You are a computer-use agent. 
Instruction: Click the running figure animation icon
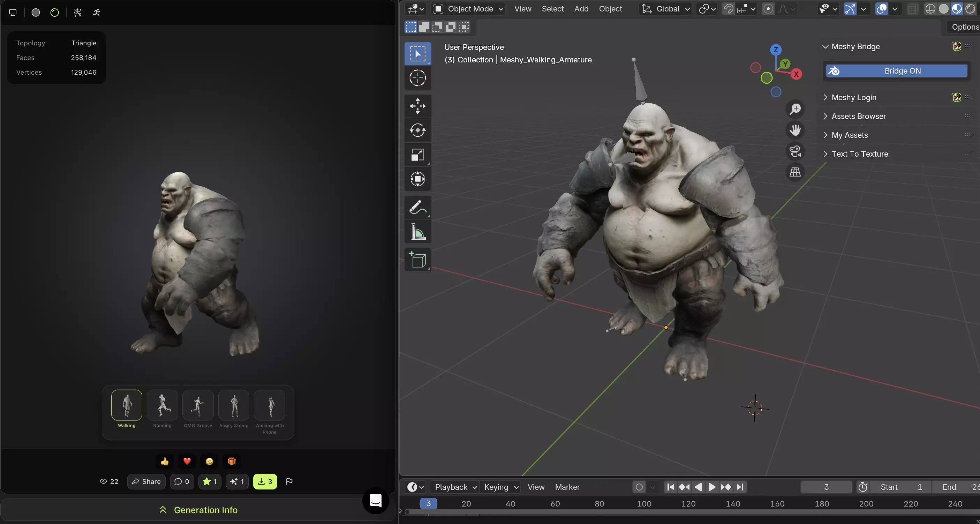97,13
